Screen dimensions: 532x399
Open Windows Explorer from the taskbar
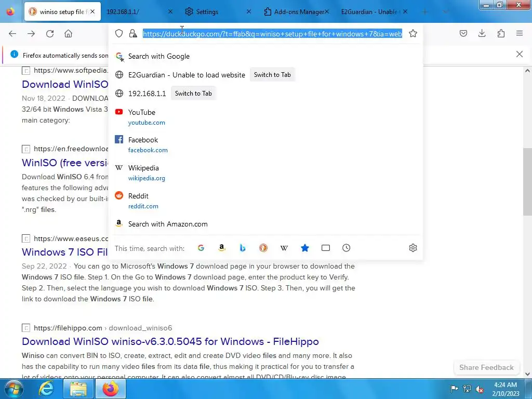coord(78,389)
